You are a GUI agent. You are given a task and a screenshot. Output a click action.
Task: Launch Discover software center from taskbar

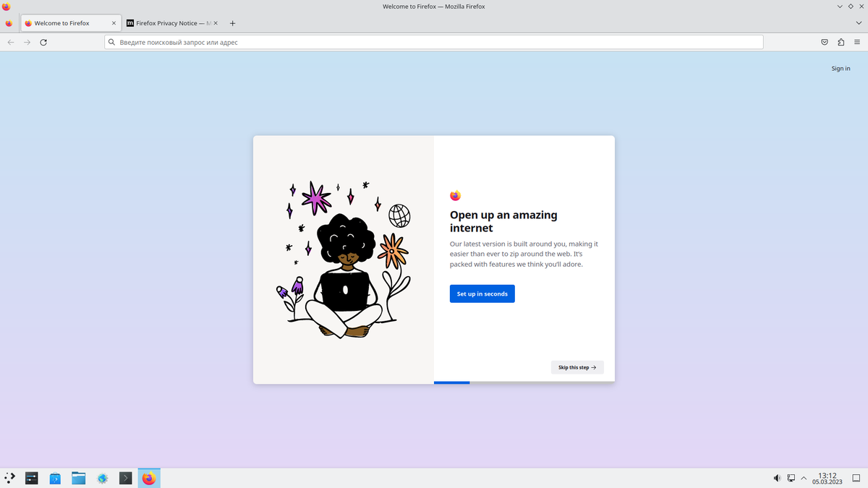(56, 478)
